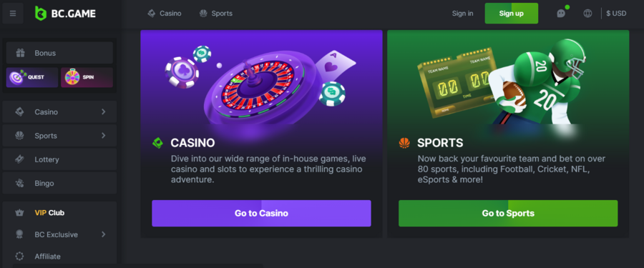Click the VIP Club crown icon
Screen dimensions: 644x268
[19, 212]
